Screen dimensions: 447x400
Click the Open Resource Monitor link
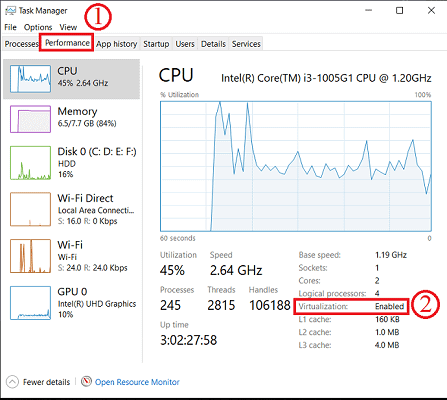(137, 382)
